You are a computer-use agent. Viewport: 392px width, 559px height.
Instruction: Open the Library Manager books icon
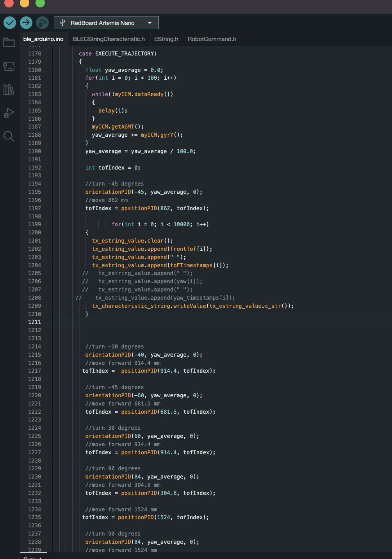pos(9,89)
